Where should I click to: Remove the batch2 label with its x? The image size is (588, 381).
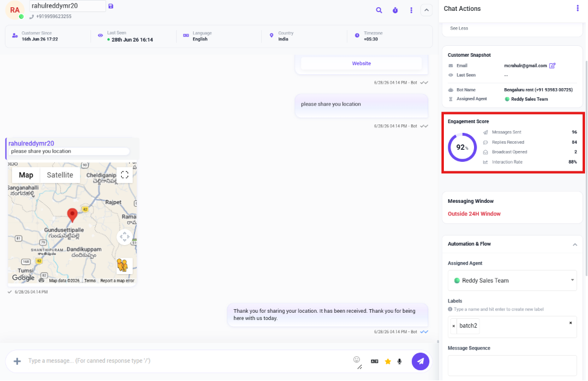pyautogui.click(x=454, y=326)
